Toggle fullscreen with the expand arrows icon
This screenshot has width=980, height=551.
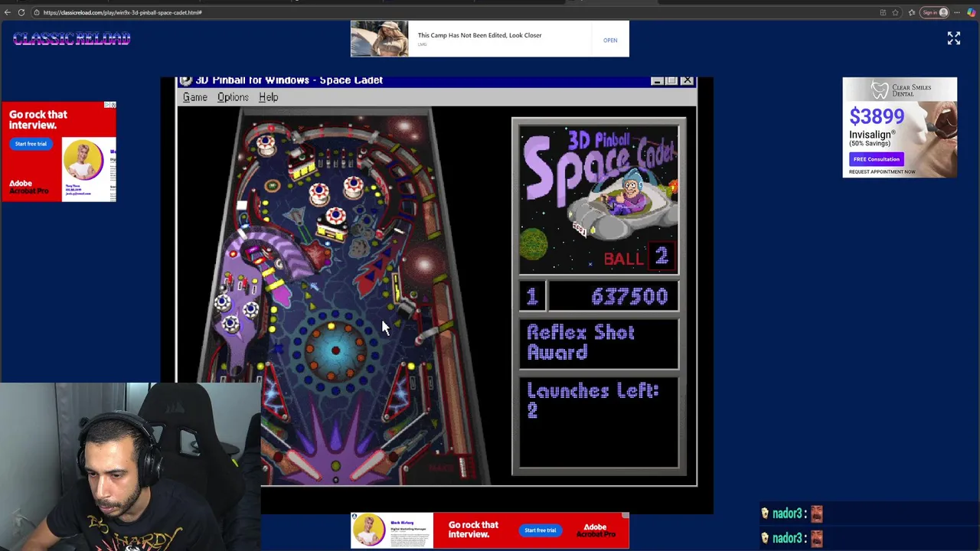click(953, 38)
